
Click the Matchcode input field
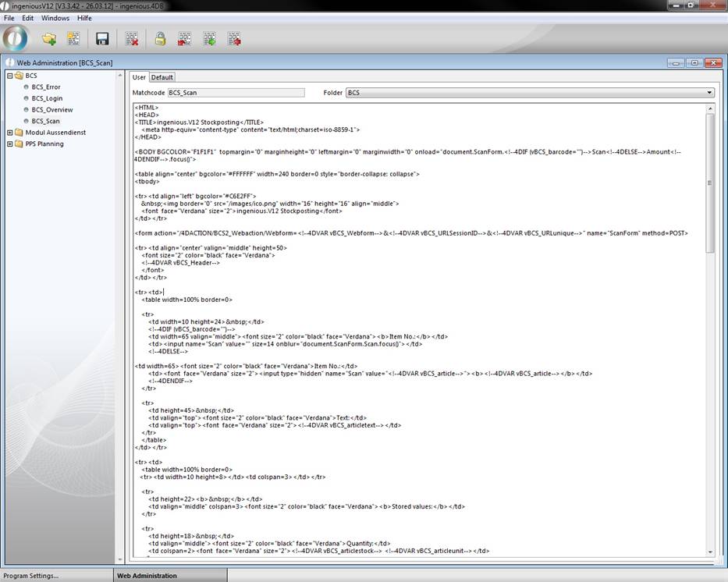[236, 93]
